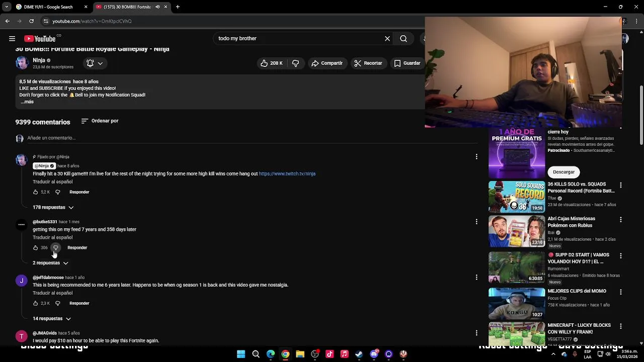Viewport: 644px width, 362px height.
Task: Open SUPP D2 START stream thumbnail
Action: tap(517, 267)
